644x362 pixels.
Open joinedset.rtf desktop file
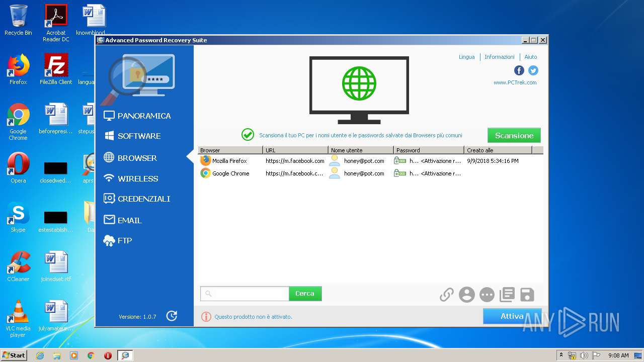click(56, 266)
